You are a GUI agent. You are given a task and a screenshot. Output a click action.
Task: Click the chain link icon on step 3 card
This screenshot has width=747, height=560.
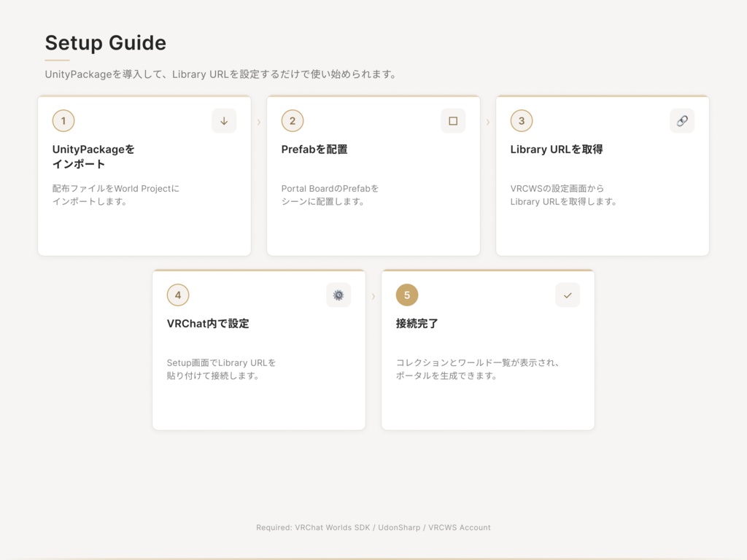coord(682,121)
